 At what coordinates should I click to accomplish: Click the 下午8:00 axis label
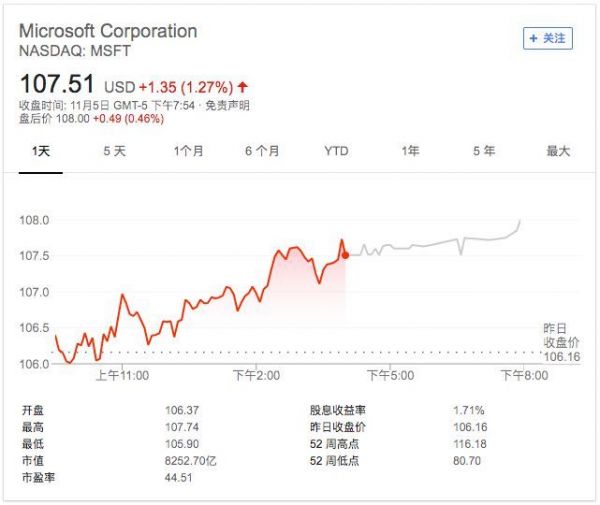click(x=524, y=375)
